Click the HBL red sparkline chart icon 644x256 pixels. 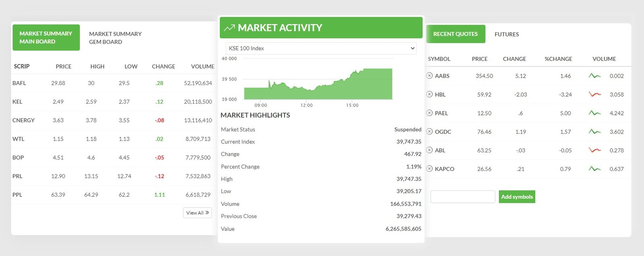(594, 94)
